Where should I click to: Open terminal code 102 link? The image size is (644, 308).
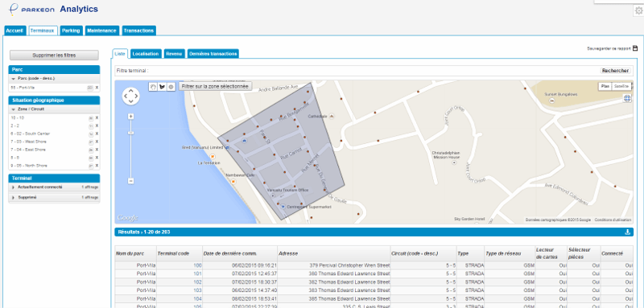[197, 282]
